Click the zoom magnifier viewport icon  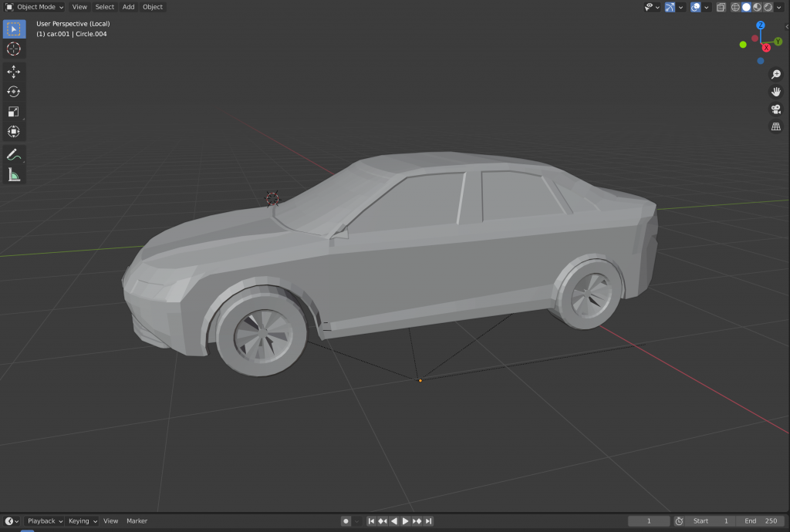pyautogui.click(x=776, y=75)
